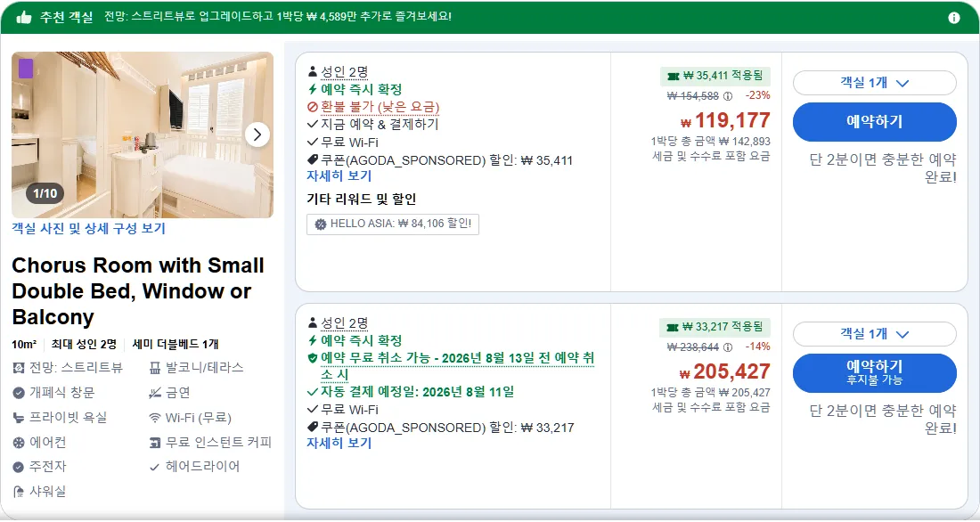Click info icon beside ₩238,644 price

(x=728, y=347)
